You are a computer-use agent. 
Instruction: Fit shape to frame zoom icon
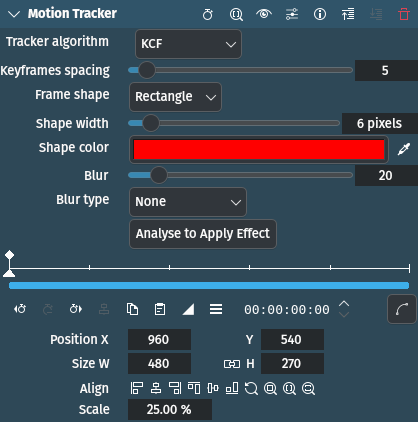(x=270, y=388)
